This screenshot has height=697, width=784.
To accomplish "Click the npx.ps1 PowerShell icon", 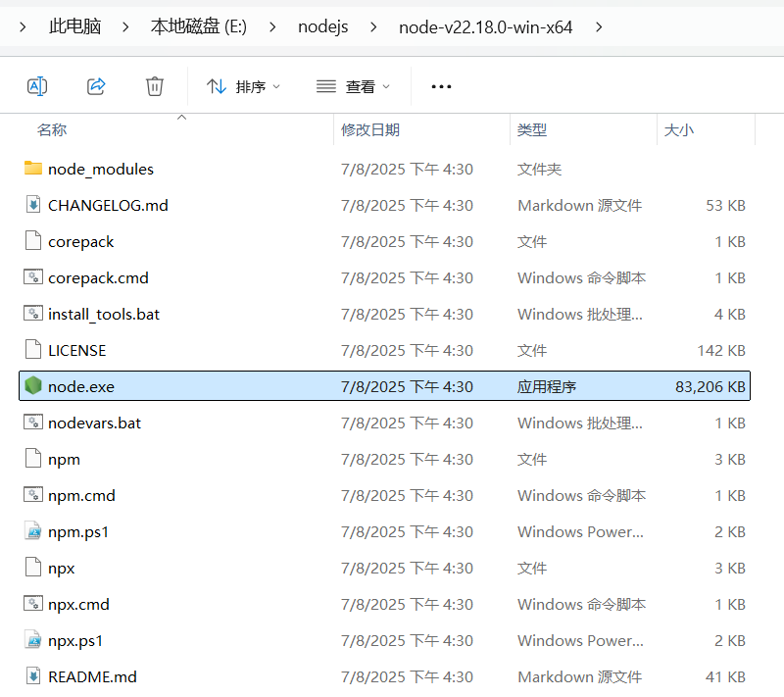I will 33,639.
